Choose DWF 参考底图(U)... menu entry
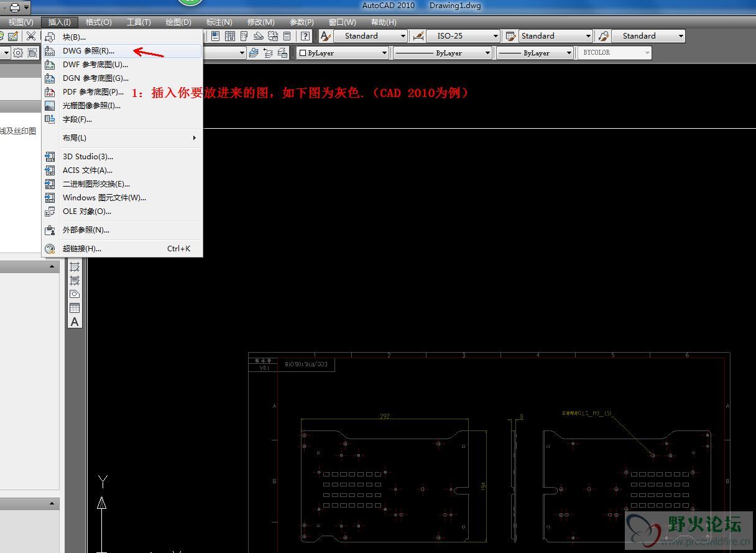 click(122, 65)
